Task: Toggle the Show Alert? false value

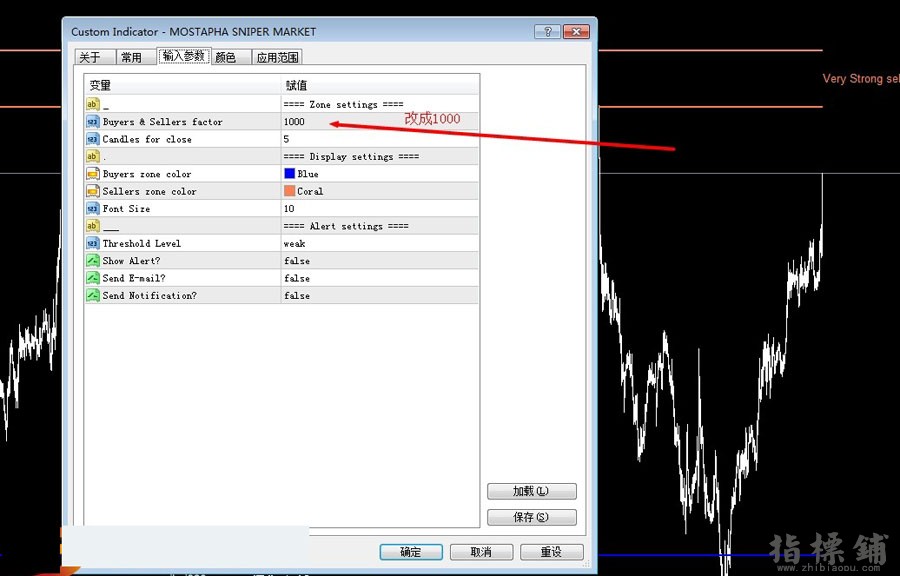Action: (x=297, y=260)
